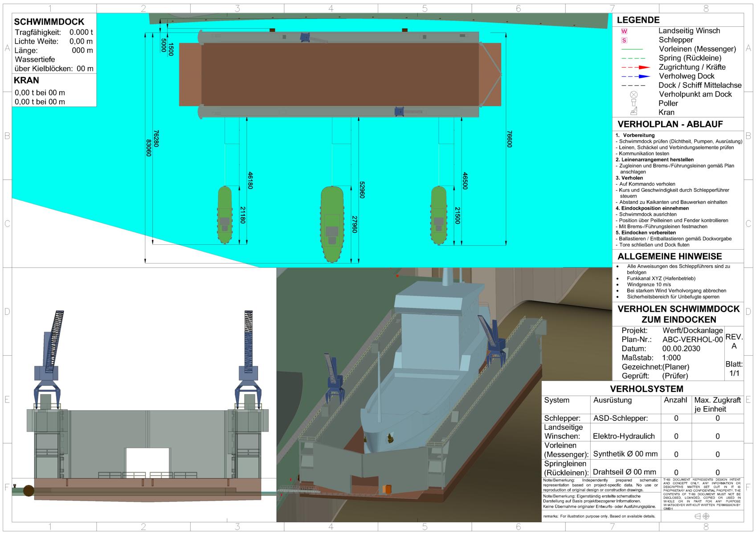The image size is (756, 535).
Task: Click the crossed-circle Verholpunkt am Dock symbol
Action: click(x=634, y=95)
